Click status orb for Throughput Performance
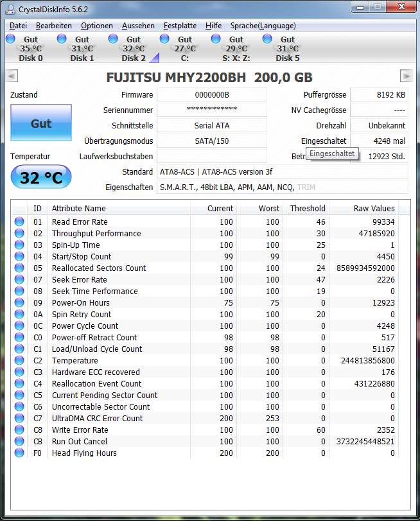The width and height of the screenshot is (420, 522). (x=19, y=233)
